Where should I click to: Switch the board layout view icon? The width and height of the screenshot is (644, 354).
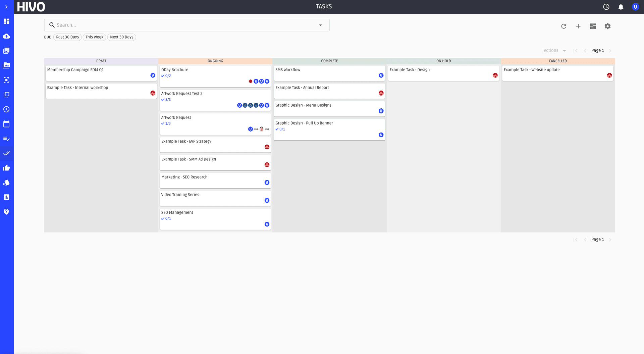[x=593, y=26]
